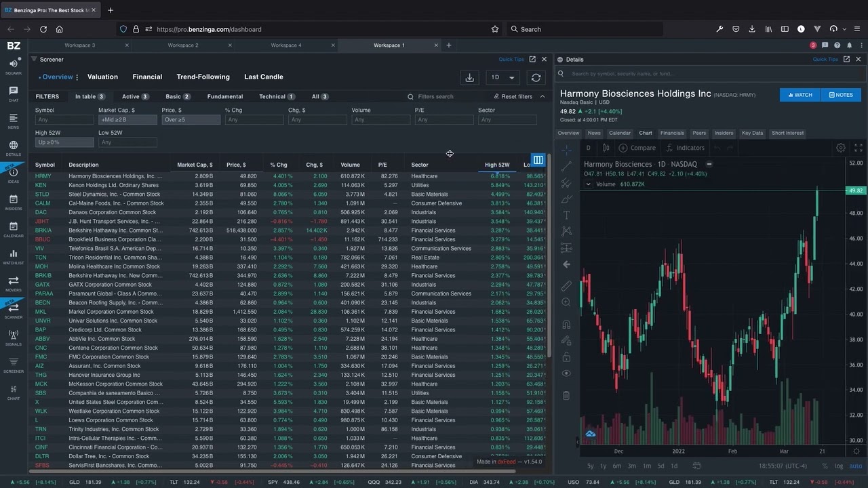The image size is (868, 488).
Task: Toggle the magnet mode on chart
Action: pyautogui.click(x=566, y=324)
